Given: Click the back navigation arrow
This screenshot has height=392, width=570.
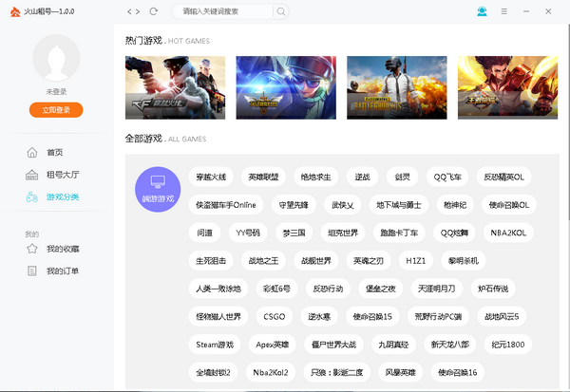Looking at the screenshot, I should point(129,11).
